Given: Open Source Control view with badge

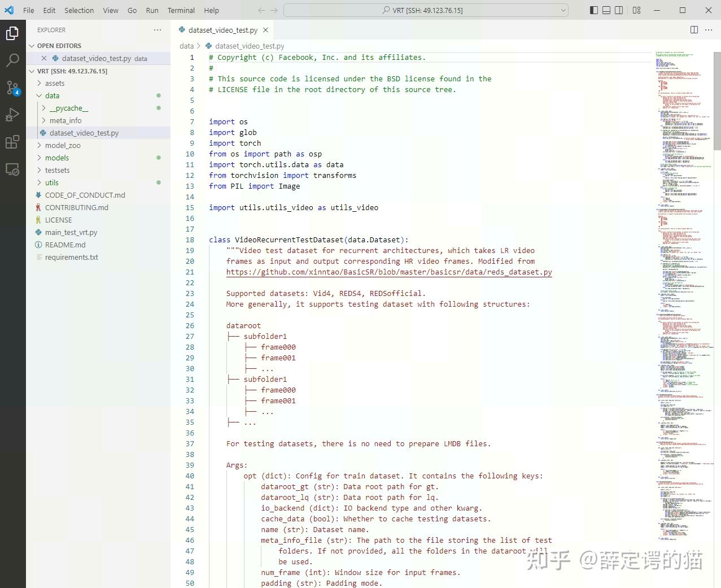Looking at the screenshot, I should [12, 88].
